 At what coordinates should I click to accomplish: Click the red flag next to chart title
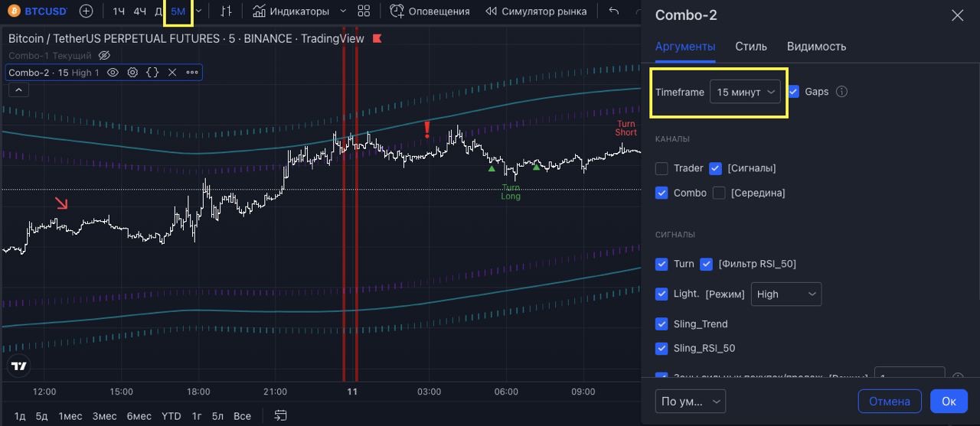pos(377,38)
